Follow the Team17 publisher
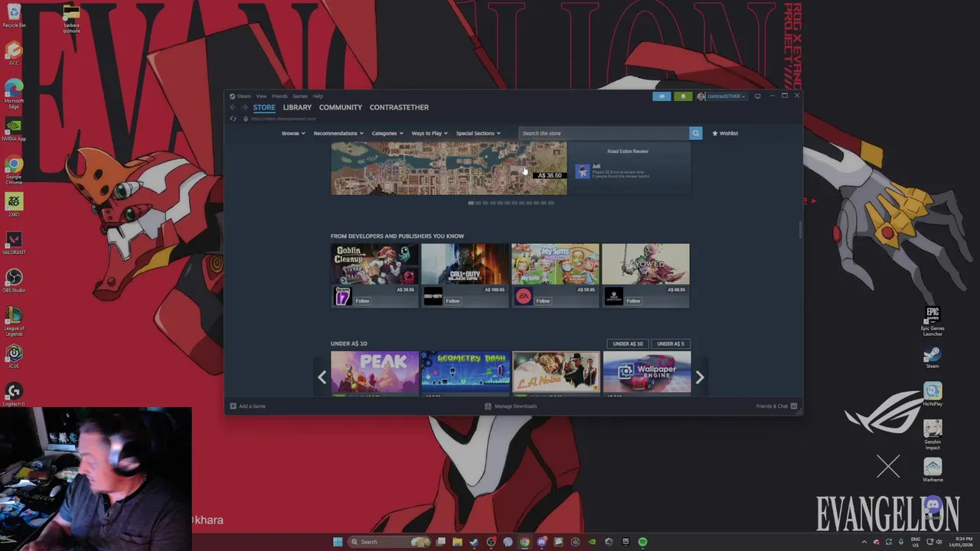Viewport: 980px width, 551px height. (362, 301)
